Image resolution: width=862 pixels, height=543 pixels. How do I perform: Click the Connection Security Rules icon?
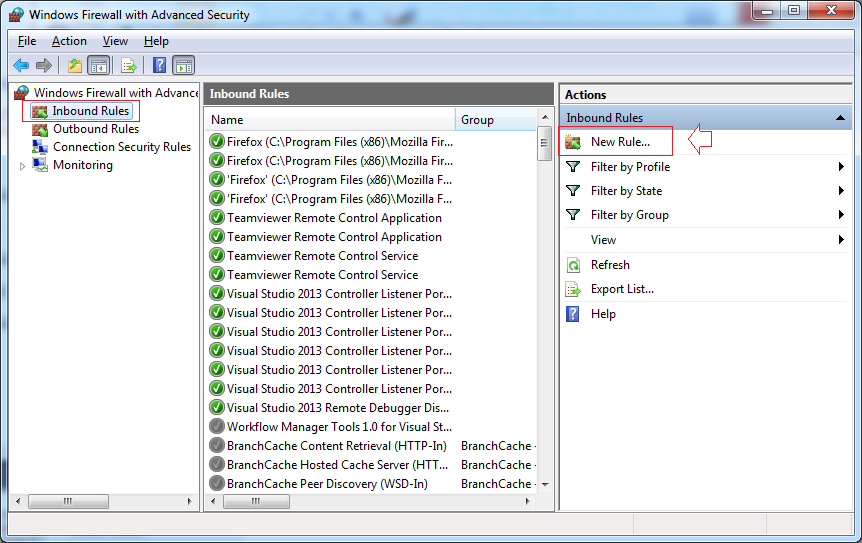click(x=40, y=147)
